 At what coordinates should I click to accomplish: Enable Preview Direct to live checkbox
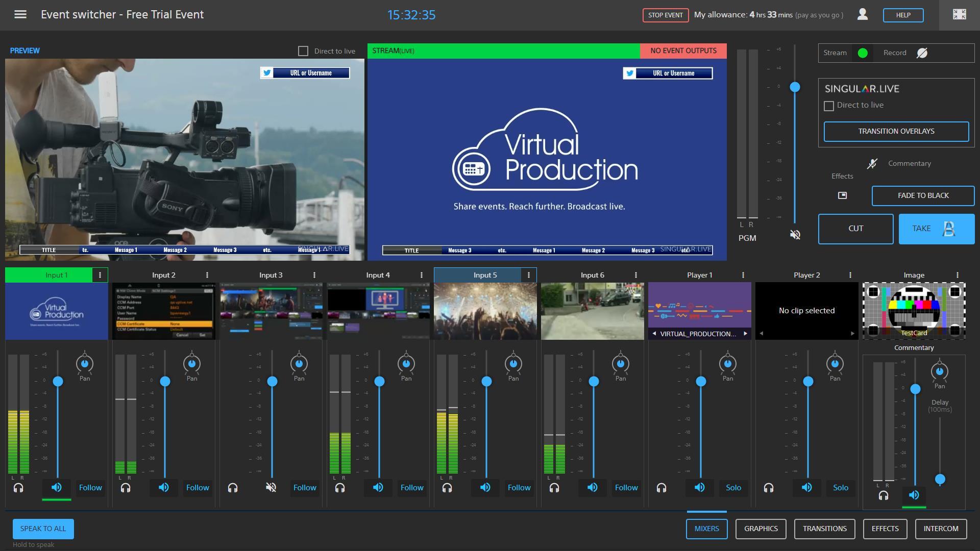point(303,51)
